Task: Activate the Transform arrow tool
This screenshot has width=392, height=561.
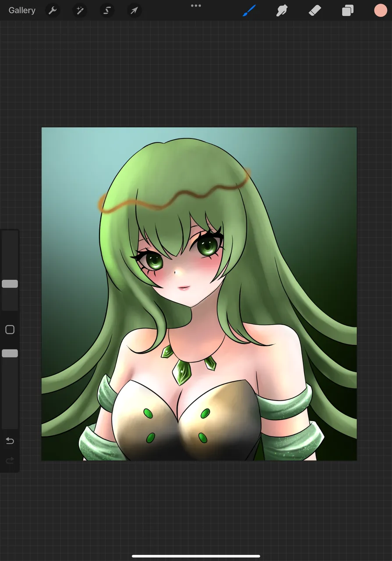Action: [134, 11]
